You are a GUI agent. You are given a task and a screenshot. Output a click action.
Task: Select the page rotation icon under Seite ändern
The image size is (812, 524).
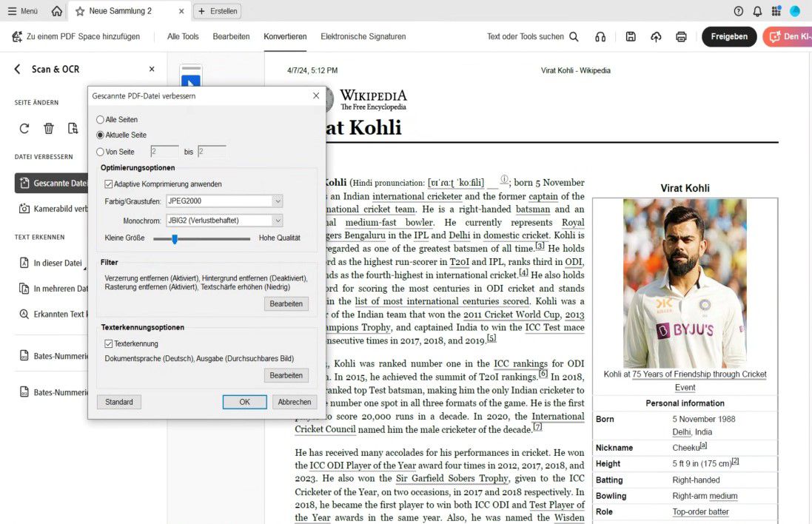coord(24,128)
